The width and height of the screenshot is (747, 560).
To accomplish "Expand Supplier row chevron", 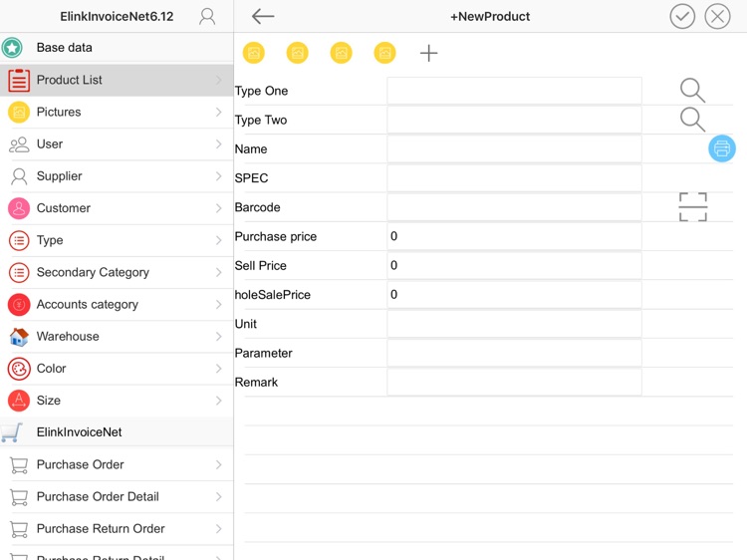I will (219, 176).
